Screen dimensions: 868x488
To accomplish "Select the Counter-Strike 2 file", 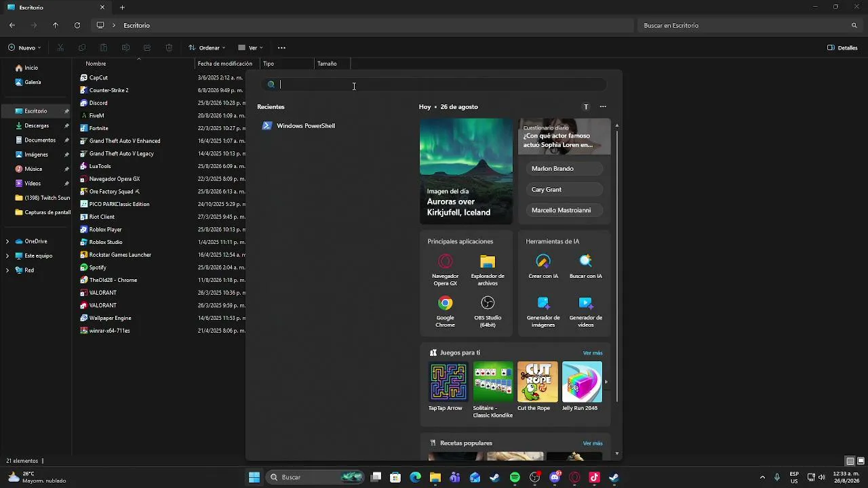I will [x=108, y=90].
